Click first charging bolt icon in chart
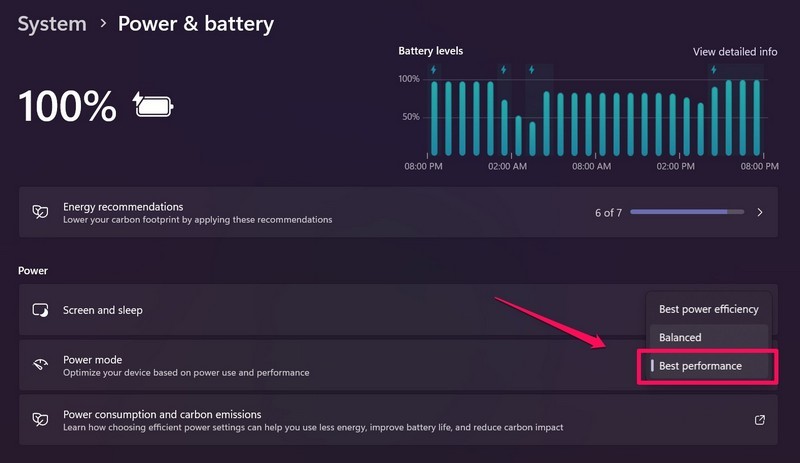 click(x=433, y=70)
